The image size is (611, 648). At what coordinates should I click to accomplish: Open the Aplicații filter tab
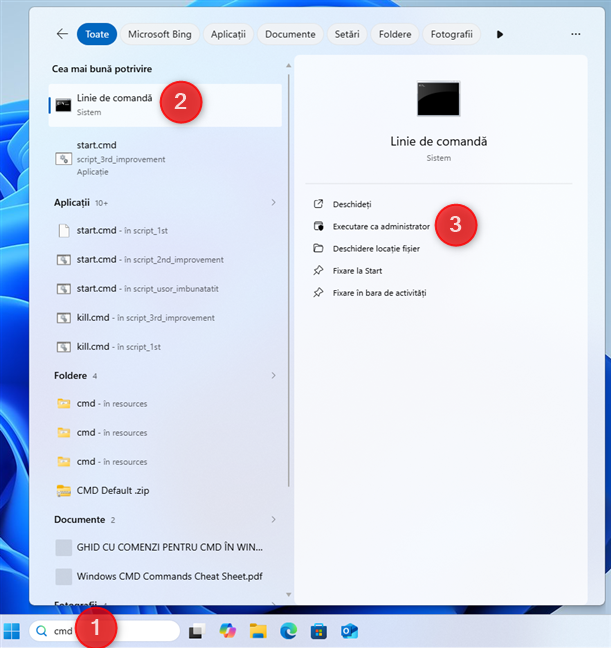pyautogui.click(x=228, y=34)
